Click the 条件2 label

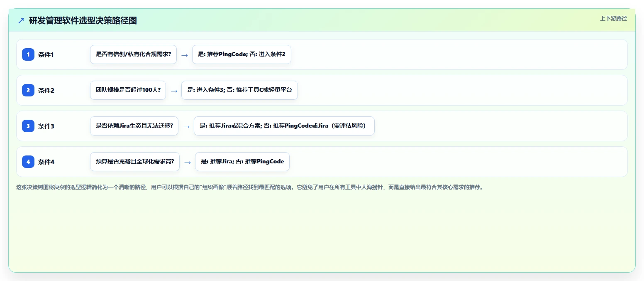(46, 90)
